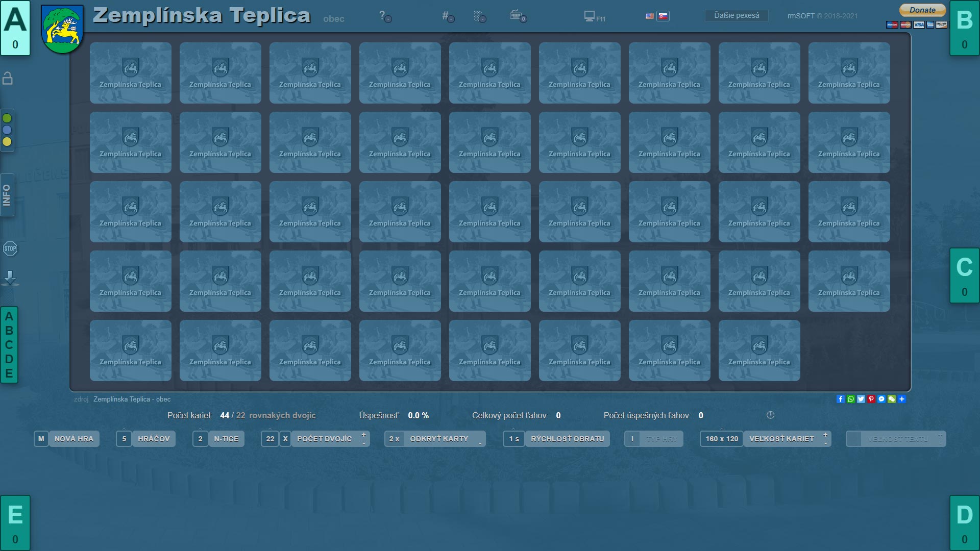Screen dimensions: 980x551
Task: Share on Twitter
Action: click(861, 399)
